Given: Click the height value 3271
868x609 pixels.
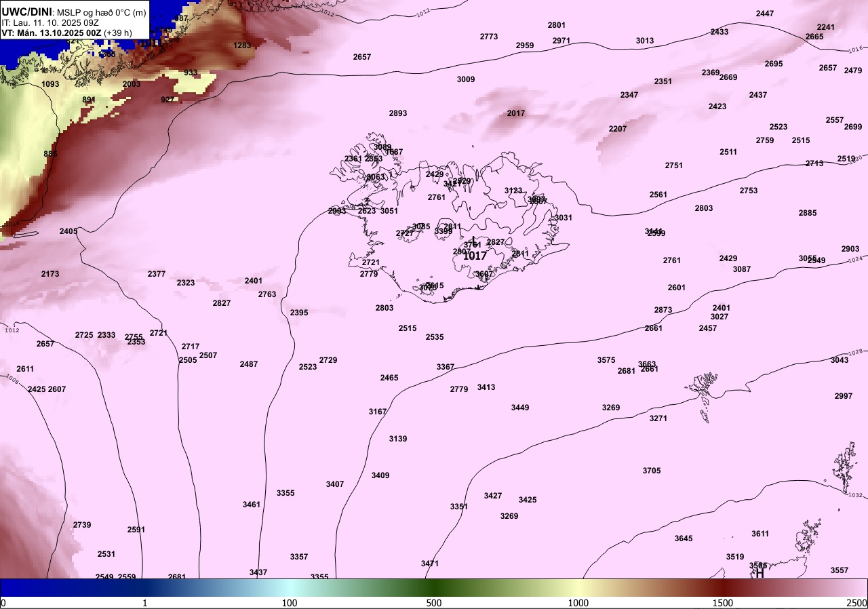Looking at the screenshot, I should [x=658, y=418].
